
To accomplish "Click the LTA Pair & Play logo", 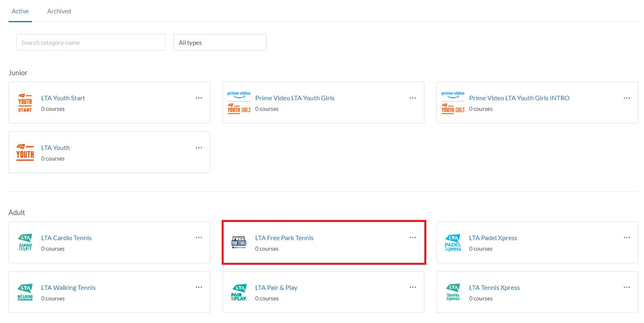I will pos(239,292).
